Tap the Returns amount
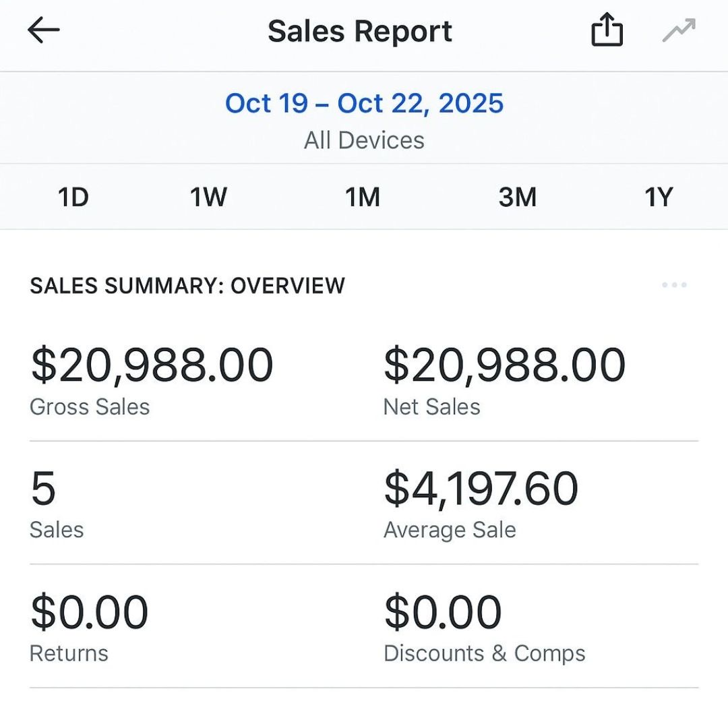 89,612
